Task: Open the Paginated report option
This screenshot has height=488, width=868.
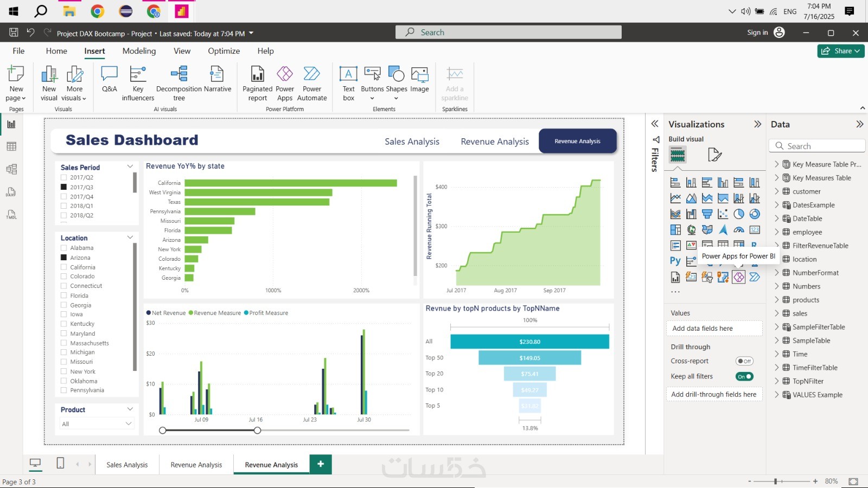Action: (257, 83)
